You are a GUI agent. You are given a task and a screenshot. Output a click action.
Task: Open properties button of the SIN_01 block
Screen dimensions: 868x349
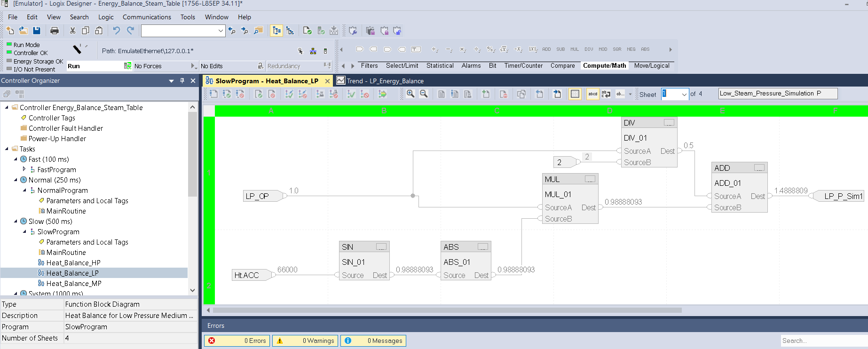381,247
